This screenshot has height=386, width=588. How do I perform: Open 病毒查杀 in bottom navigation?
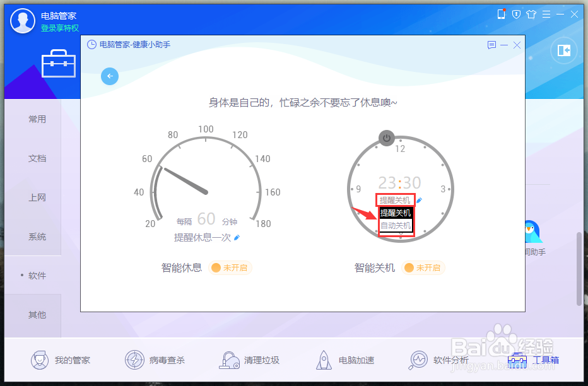155,360
